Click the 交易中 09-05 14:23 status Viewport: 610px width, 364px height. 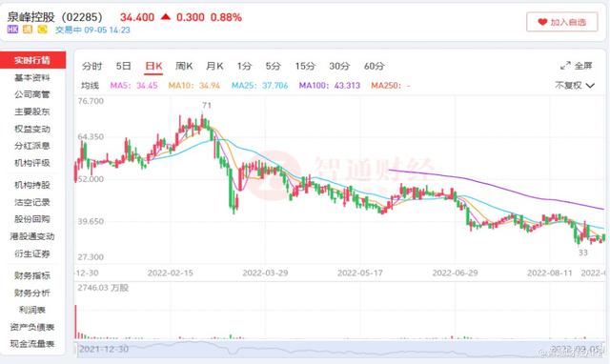tap(92, 30)
